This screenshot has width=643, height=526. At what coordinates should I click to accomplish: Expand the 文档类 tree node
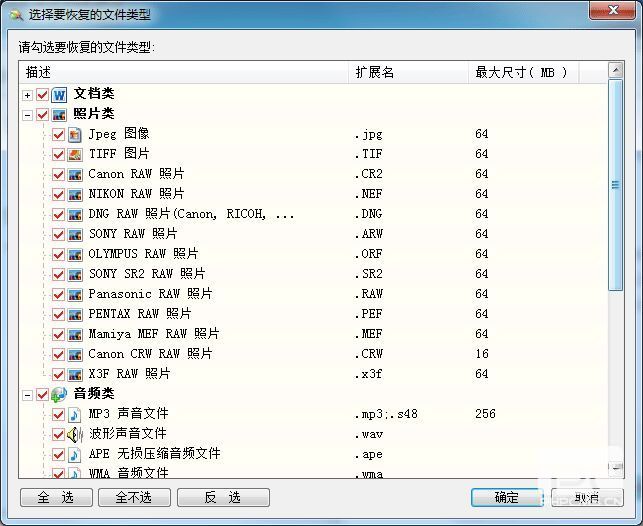(x=27, y=94)
